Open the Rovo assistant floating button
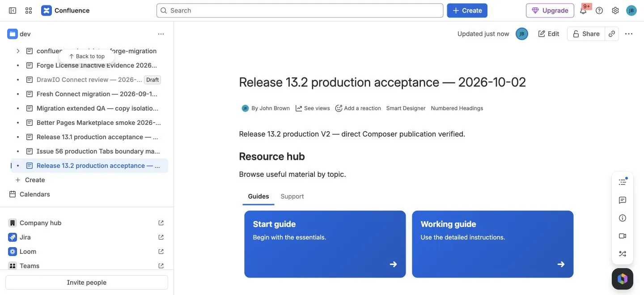 pos(623,279)
